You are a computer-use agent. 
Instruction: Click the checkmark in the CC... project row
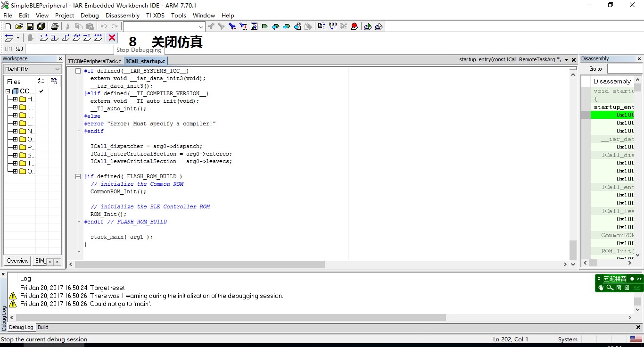(x=41, y=91)
